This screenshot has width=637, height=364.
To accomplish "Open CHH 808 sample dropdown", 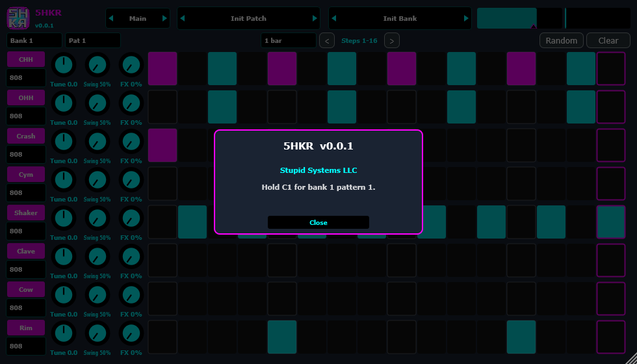I will [26, 77].
